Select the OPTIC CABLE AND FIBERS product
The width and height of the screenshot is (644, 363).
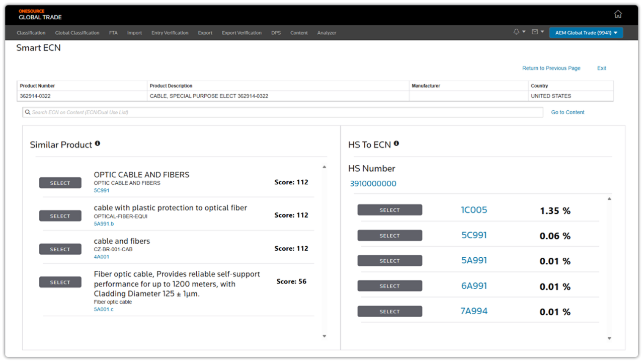point(60,183)
